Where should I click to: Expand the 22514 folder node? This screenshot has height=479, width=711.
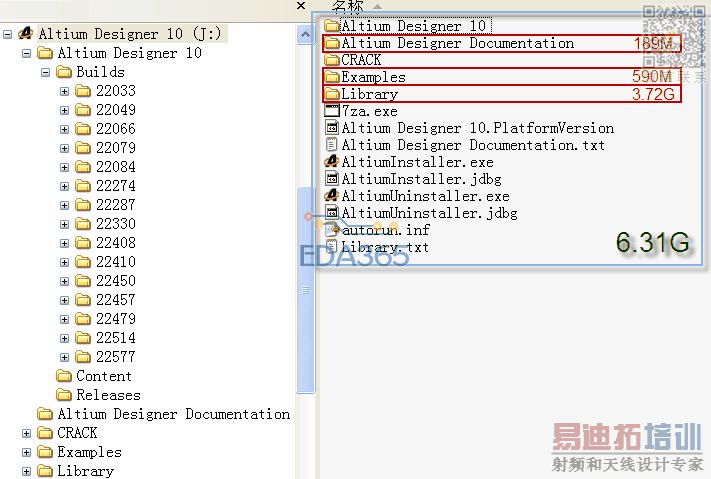coord(64,338)
